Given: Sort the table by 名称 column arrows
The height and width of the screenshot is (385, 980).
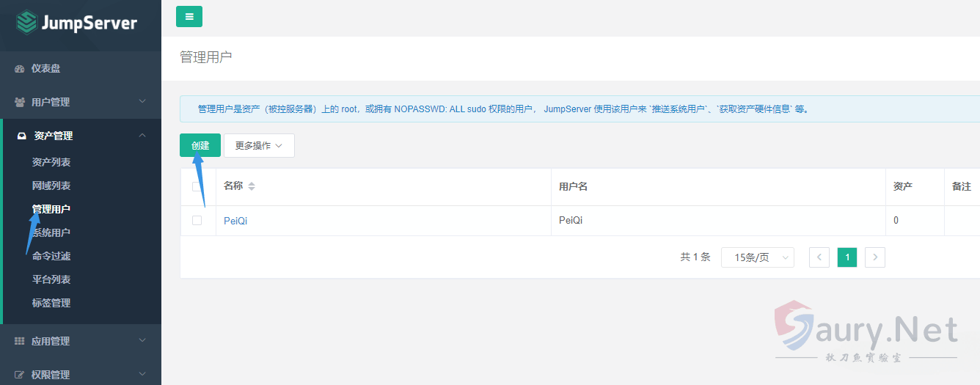Looking at the screenshot, I should 252,186.
